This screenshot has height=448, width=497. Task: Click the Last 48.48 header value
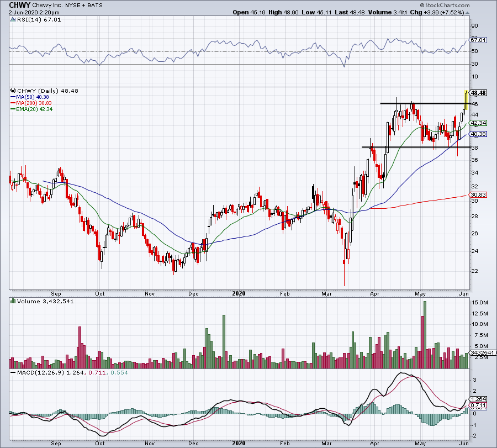(x=350, y=12)
